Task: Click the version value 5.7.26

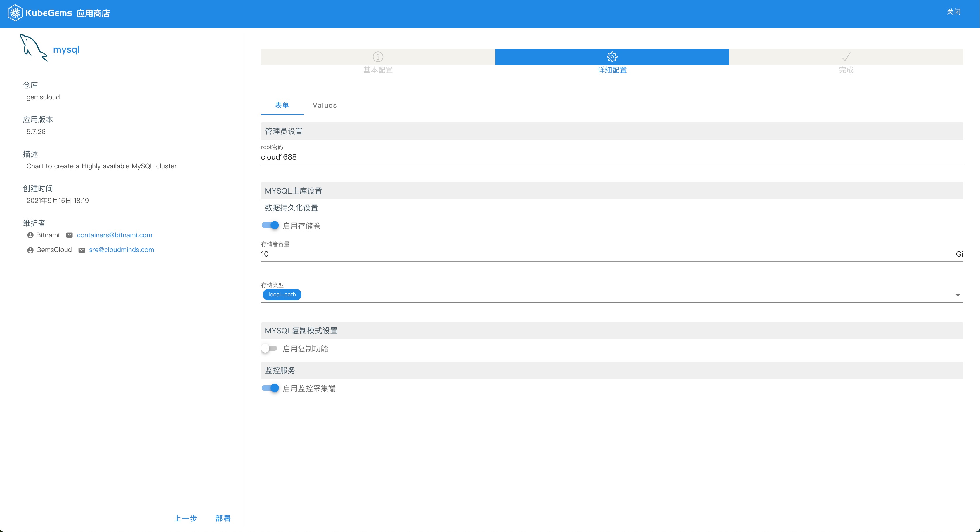Action: (x=36, y=131)
